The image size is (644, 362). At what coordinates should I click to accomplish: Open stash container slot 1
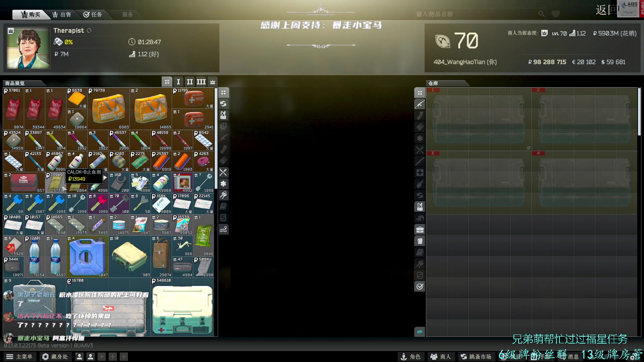(479, 119)
